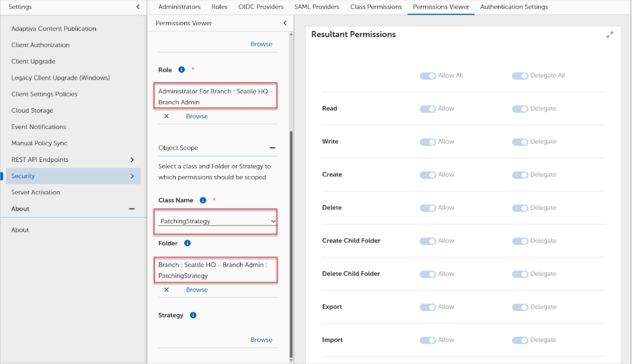The width and height of the screenshot is (632, 364).
Task: Toggle the Allow switch for Write
Action: click(428, 142)
